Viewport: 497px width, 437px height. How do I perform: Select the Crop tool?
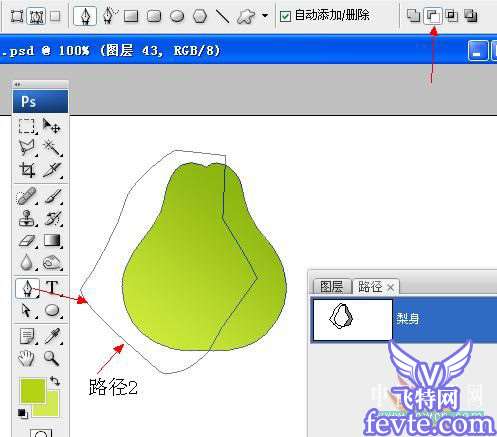[27, 169]
